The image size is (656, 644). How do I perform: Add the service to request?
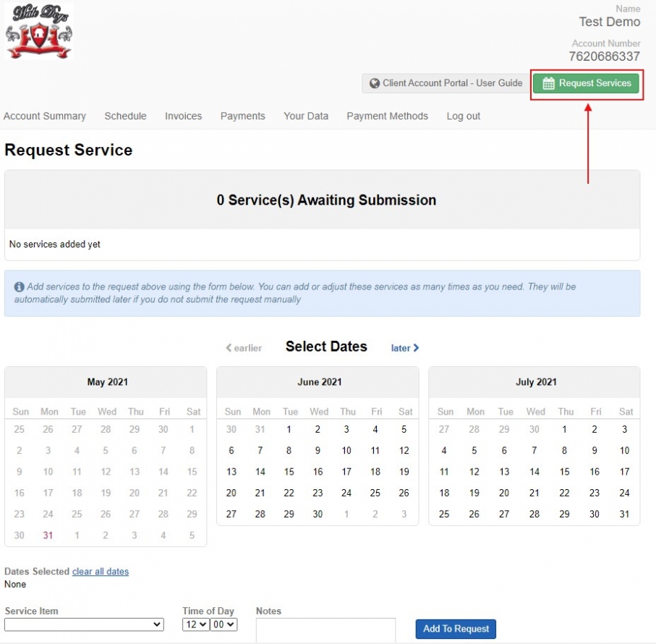tap(456, 629)
